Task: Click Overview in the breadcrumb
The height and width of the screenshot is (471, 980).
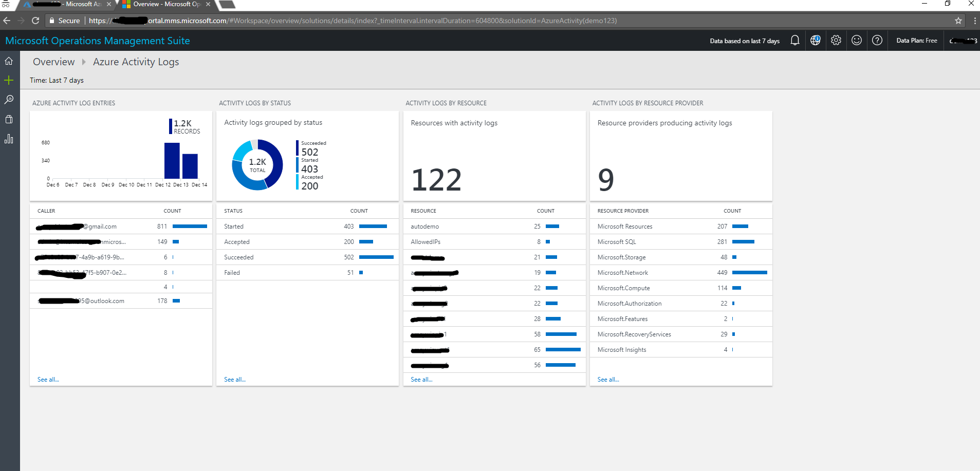Action: 54,62
